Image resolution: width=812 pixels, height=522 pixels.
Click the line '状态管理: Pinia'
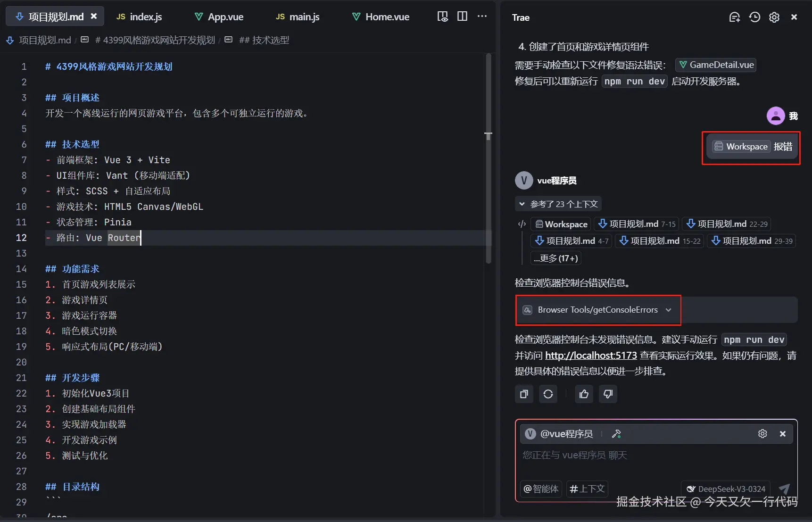(x=89, y=222)
